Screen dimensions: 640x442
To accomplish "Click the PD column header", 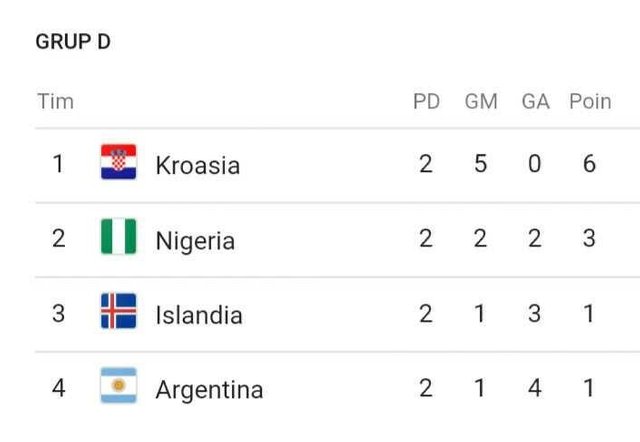I will point(426,102).
